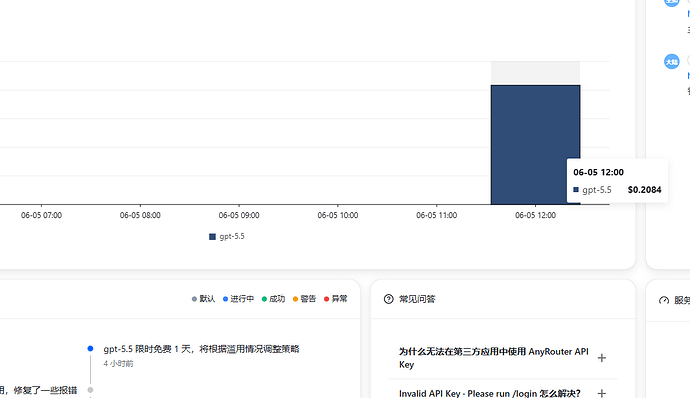Image resolution: width=690 pixels, height=398 pixels.
Task: Click the tooltip header 06-05 12:00
Action: pos(598,172)
